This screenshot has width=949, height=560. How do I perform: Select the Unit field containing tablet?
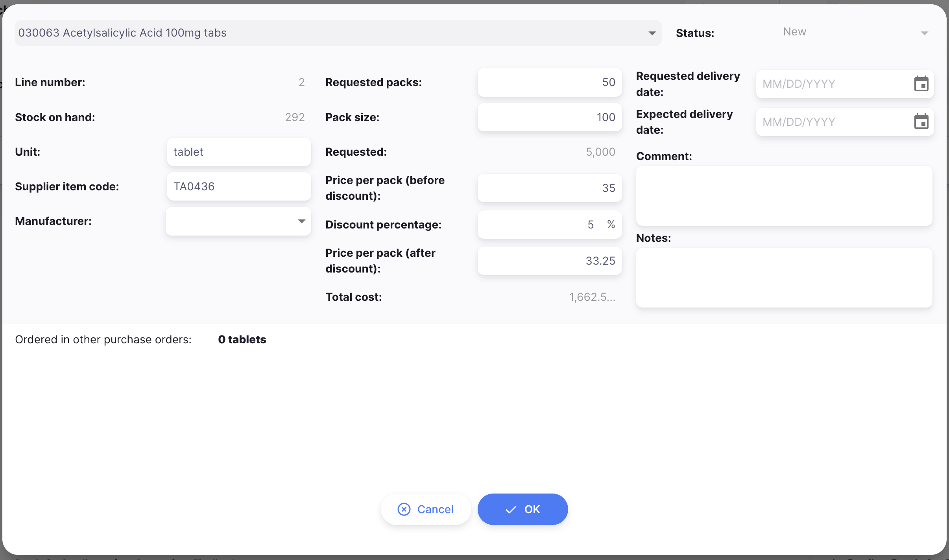238,151
